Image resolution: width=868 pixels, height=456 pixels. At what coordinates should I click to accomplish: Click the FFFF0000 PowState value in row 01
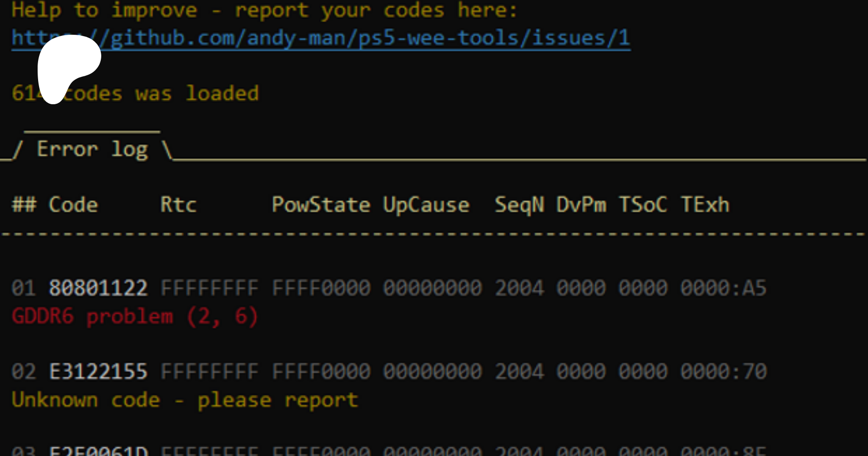(321, 288)
